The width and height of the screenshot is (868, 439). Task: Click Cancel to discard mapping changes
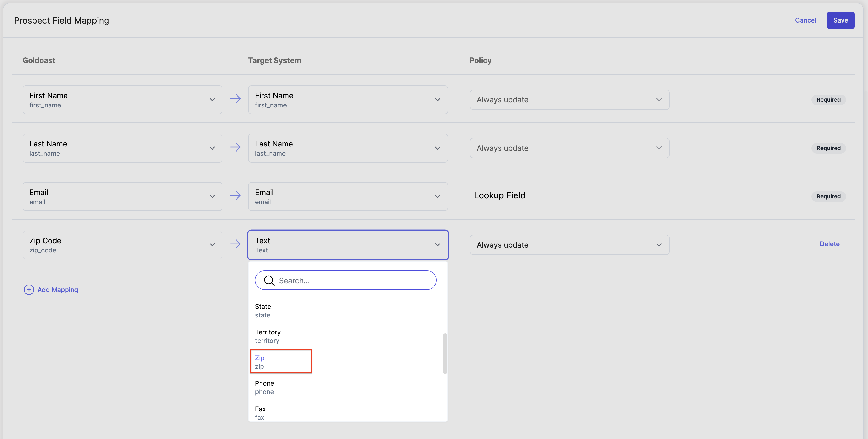click(x=806, y=20)
